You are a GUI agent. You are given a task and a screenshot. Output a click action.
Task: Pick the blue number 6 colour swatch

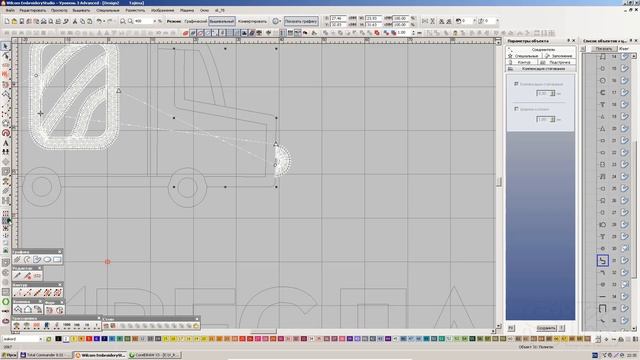coord(97,339)
